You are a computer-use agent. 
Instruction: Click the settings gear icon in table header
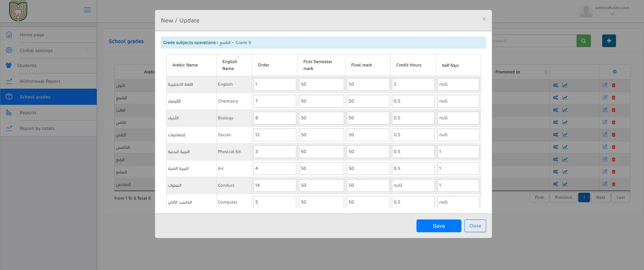coord(614,72)
